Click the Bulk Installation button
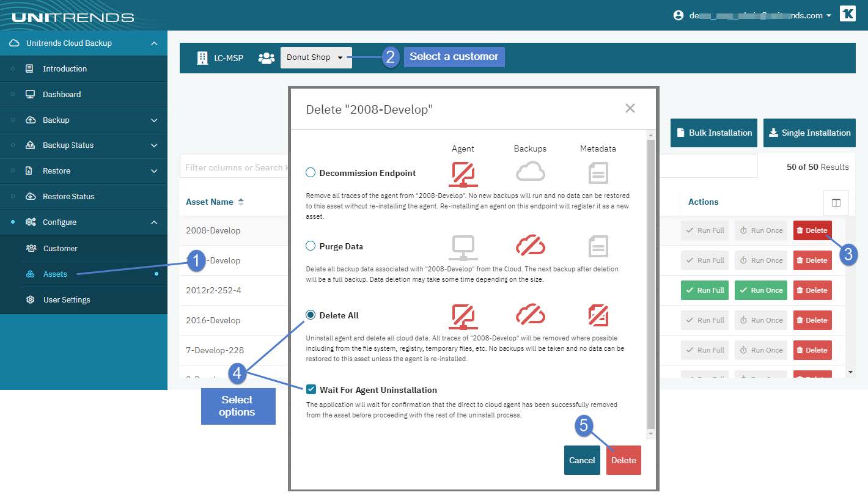Screen dimensions: 868x495 (714, 133)
